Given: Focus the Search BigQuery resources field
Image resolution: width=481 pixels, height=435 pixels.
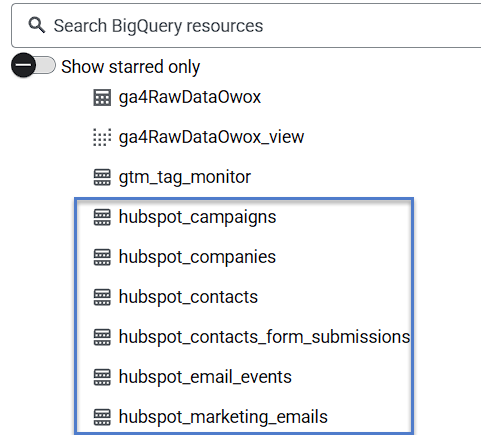Looking at the screenshot, I should point(246,26).
